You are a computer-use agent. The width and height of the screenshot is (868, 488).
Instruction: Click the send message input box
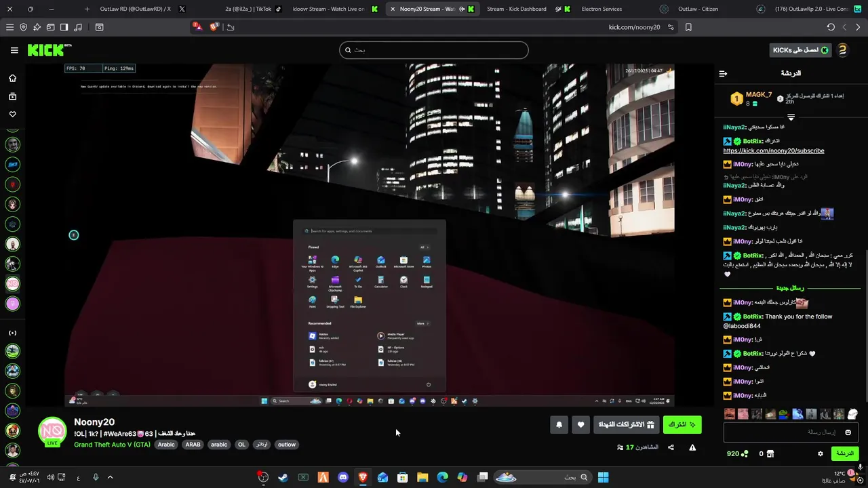click(x=791, y=432)
